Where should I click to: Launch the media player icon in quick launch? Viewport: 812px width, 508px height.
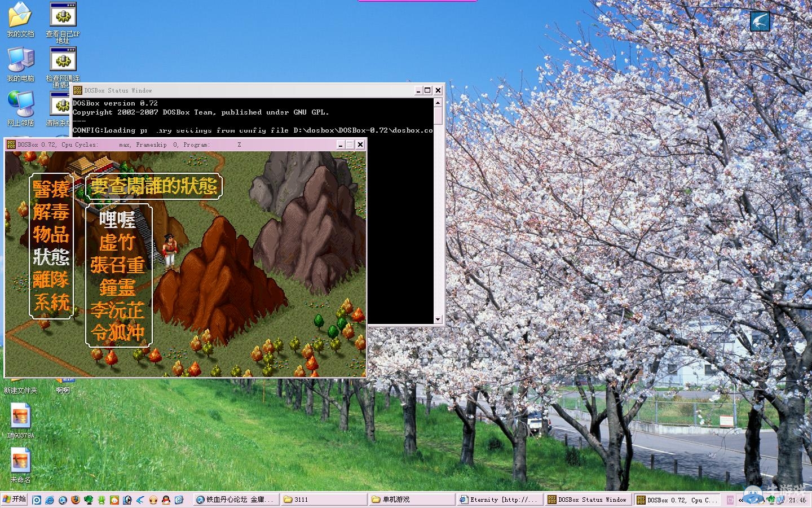pos(127,500)
